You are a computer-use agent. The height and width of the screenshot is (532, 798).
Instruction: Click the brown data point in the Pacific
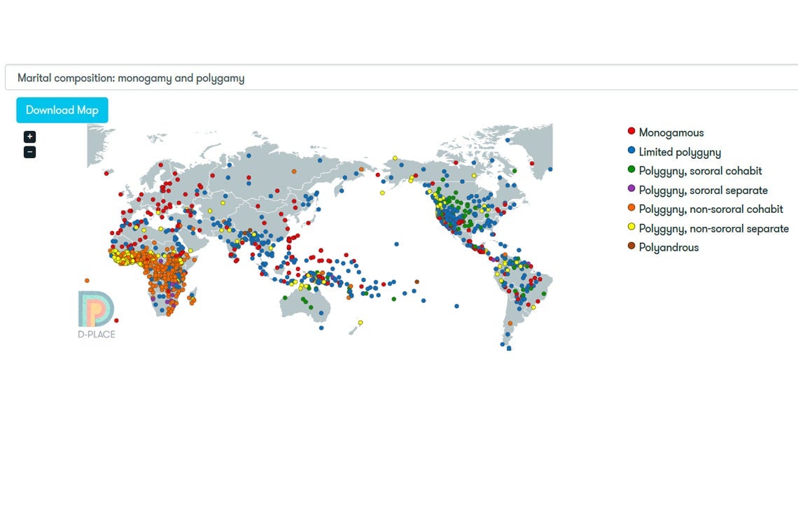tap(417, 281)
